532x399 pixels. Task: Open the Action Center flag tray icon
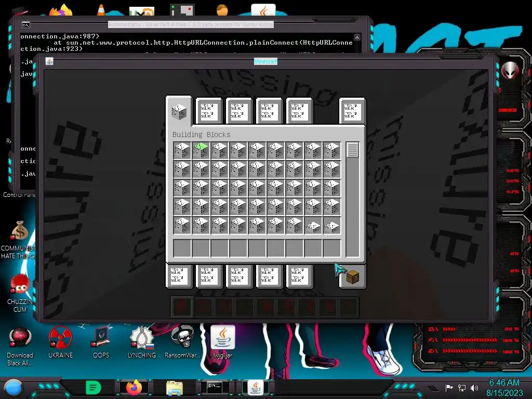[449, 388]
